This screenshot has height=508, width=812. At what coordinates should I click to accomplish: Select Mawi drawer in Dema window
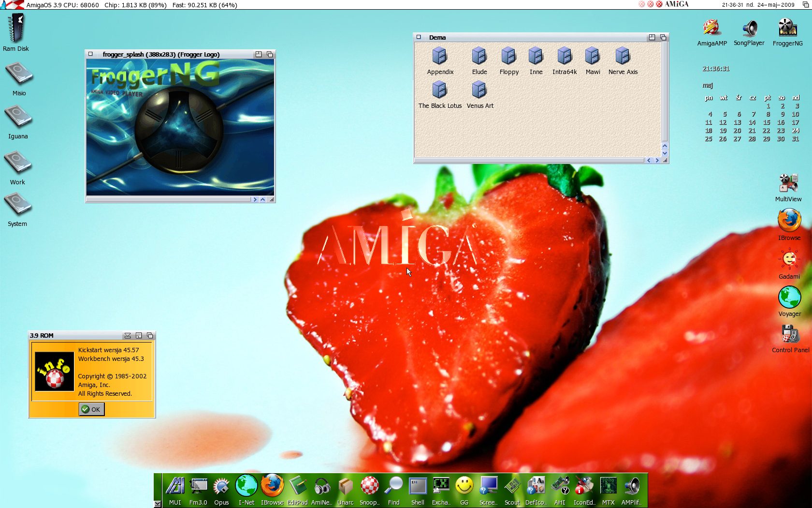[593, 60]
